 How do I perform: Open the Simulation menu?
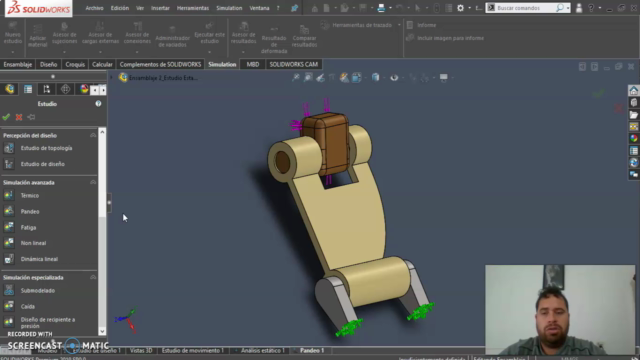[229, 8]
